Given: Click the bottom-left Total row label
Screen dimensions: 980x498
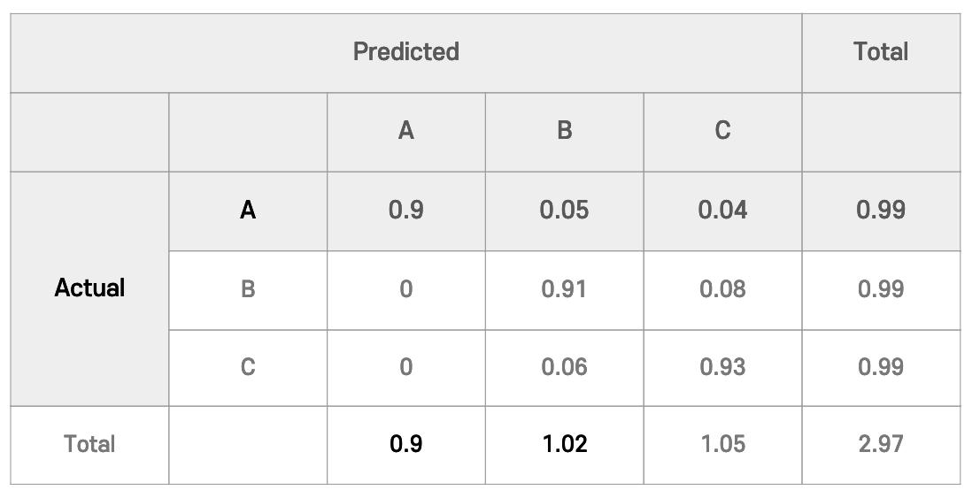Looking at the screenshot, I should 89,445.
